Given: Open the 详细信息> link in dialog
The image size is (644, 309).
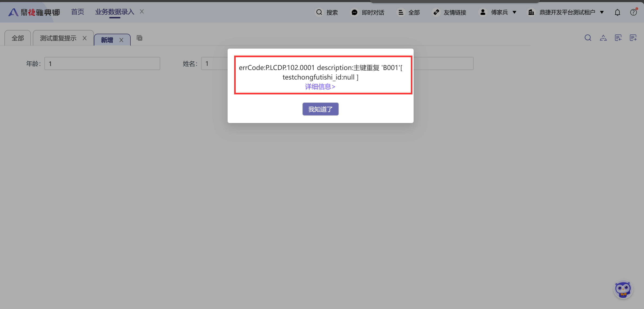Looking at the screenshot, I should click(x=320, y=86).
